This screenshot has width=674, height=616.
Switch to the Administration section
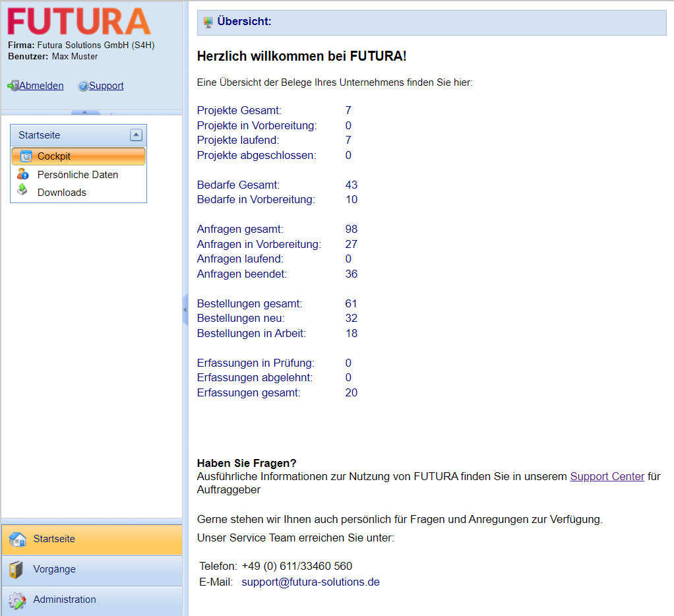click(65, 600)
